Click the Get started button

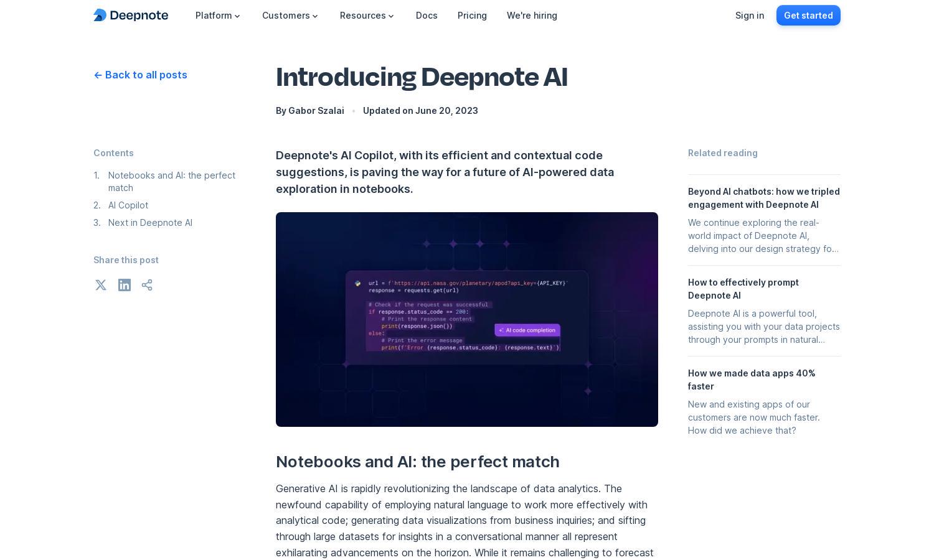tap(808, 15)
